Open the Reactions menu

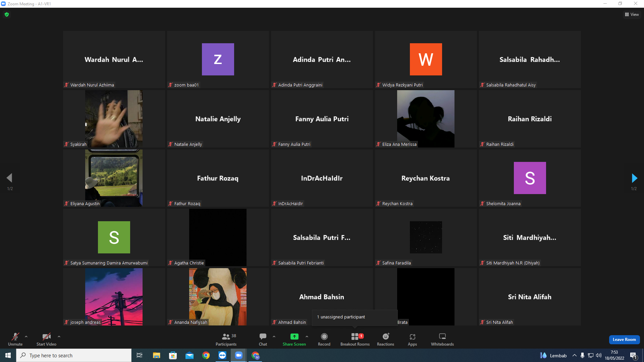coord(385,339)
